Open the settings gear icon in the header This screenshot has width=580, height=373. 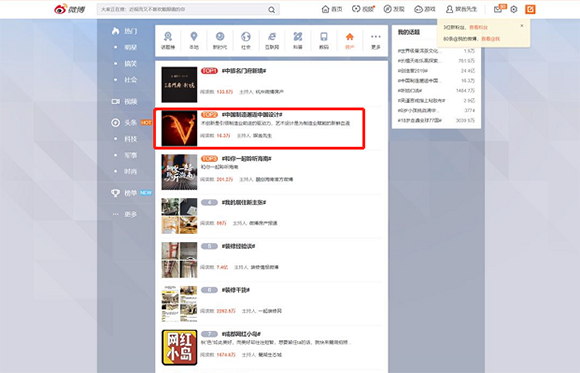(514, 9)
